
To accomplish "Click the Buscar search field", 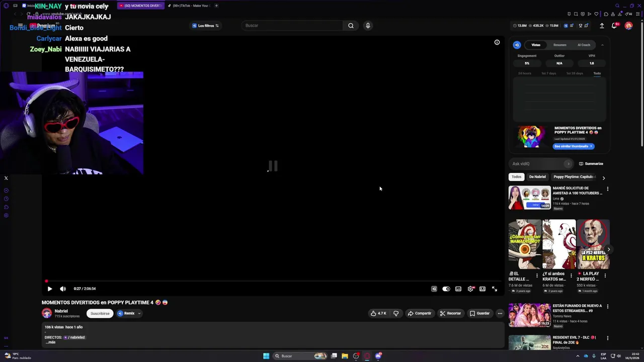I will point(292,26).
